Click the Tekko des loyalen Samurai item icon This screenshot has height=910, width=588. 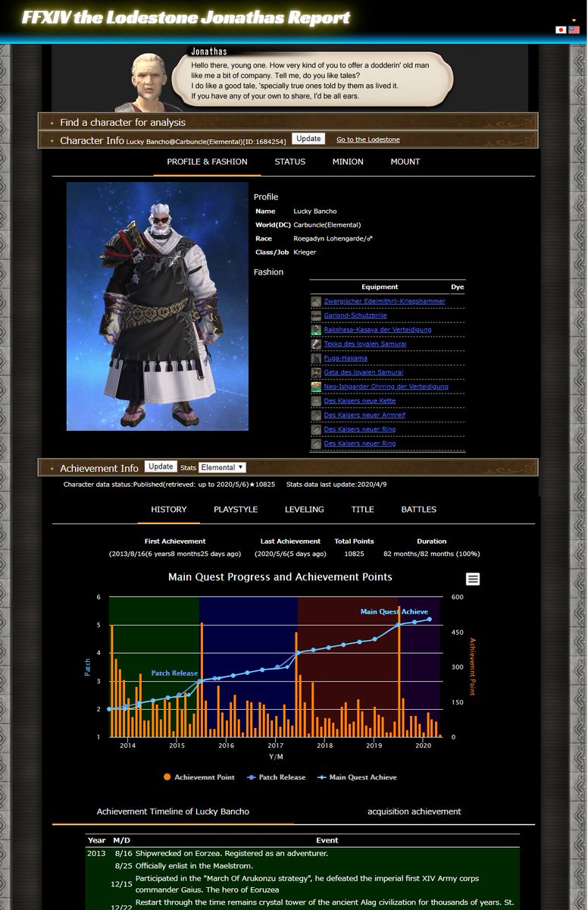tap(316, 344)
